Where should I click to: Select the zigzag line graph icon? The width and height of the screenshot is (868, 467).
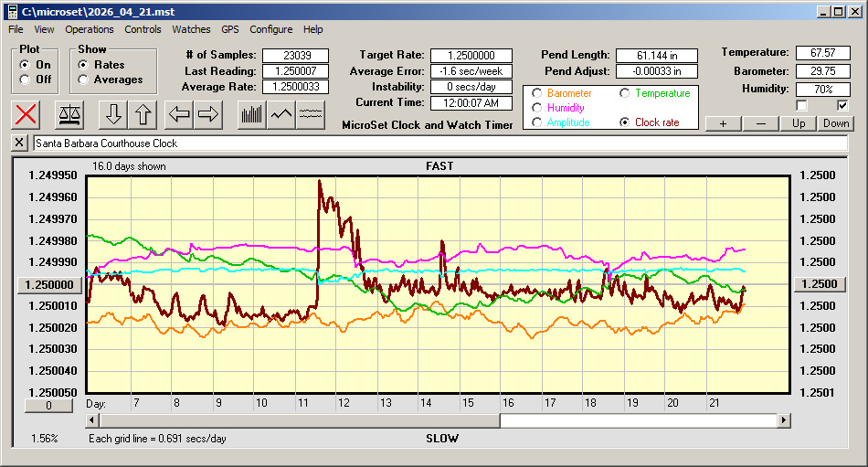click(281, 114)
